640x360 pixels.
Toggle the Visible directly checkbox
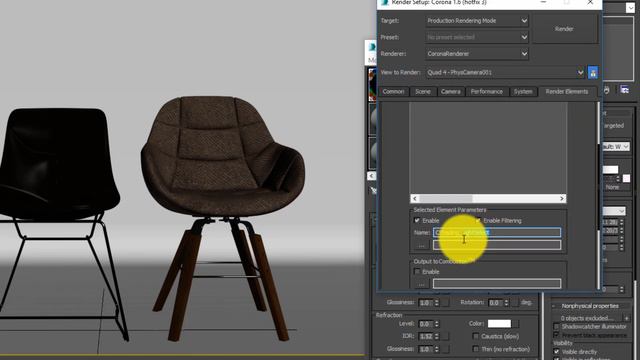pos(556,351)
